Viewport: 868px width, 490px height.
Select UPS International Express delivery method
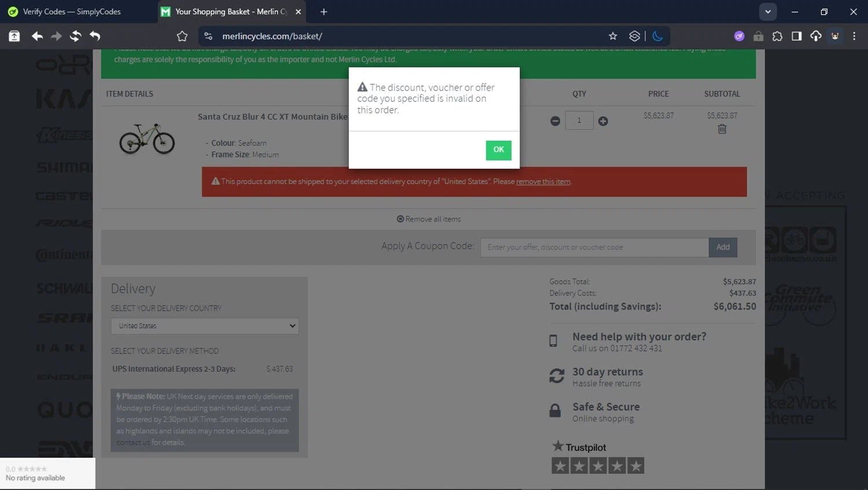[x=203, y=369]
